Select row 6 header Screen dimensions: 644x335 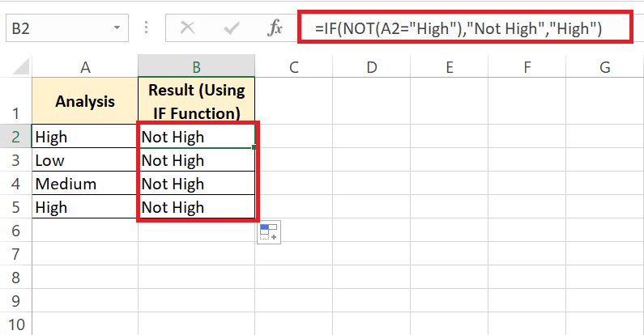coord(15,231)
